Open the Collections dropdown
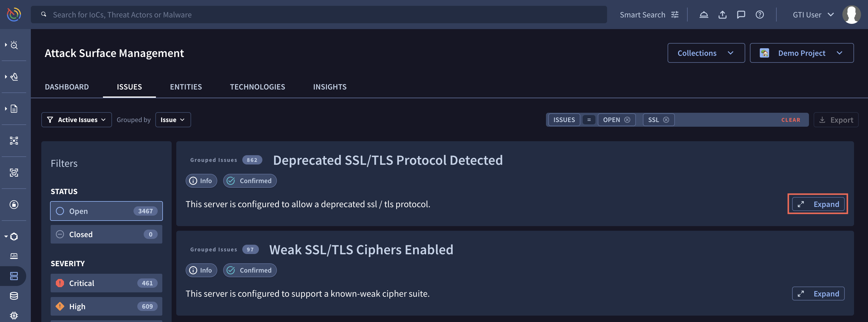The image size is (868, 322). [706, 53]
